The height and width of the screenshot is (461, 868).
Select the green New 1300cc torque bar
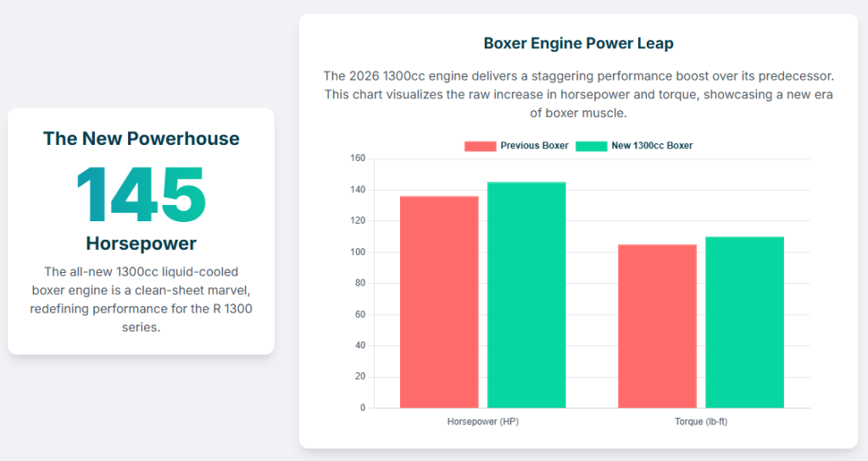click(744, 322)
